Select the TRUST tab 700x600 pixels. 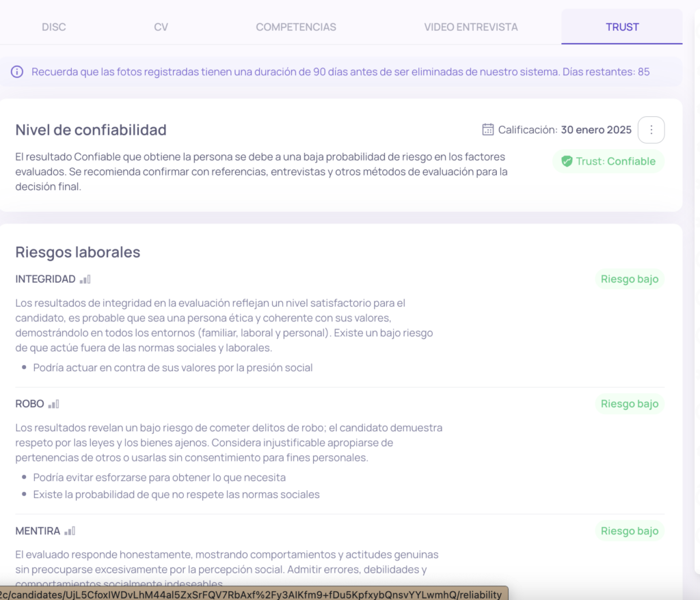pyautogui.click(x=621, y=27)
